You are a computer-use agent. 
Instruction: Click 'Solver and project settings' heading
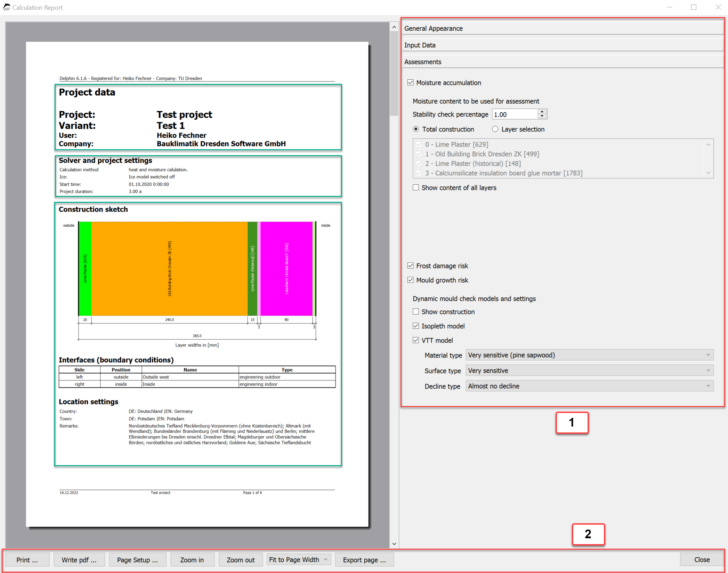(105, 160)
